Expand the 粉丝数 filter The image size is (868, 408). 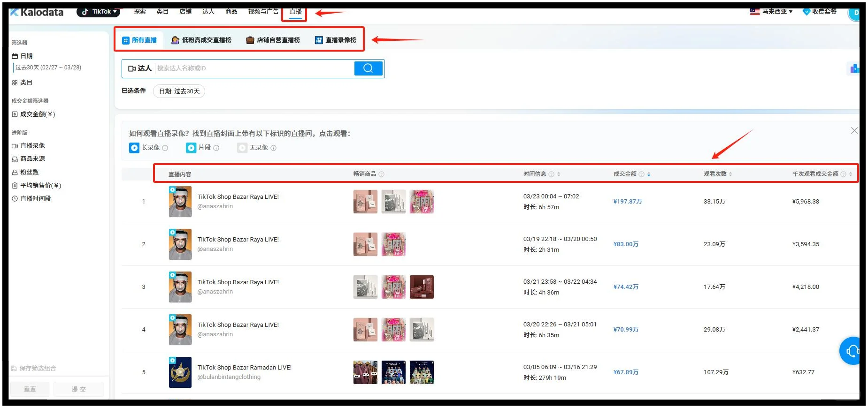(25, 172)
